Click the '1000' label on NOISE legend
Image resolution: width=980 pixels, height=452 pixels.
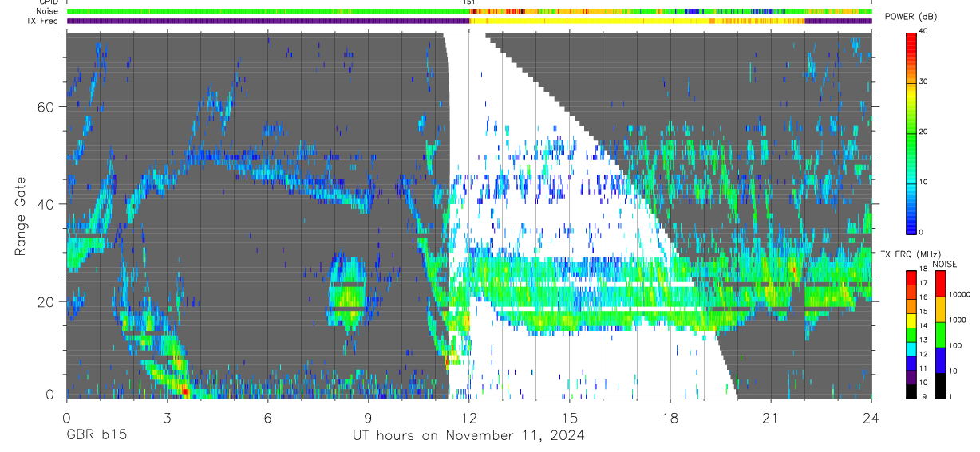coord(959,320)
